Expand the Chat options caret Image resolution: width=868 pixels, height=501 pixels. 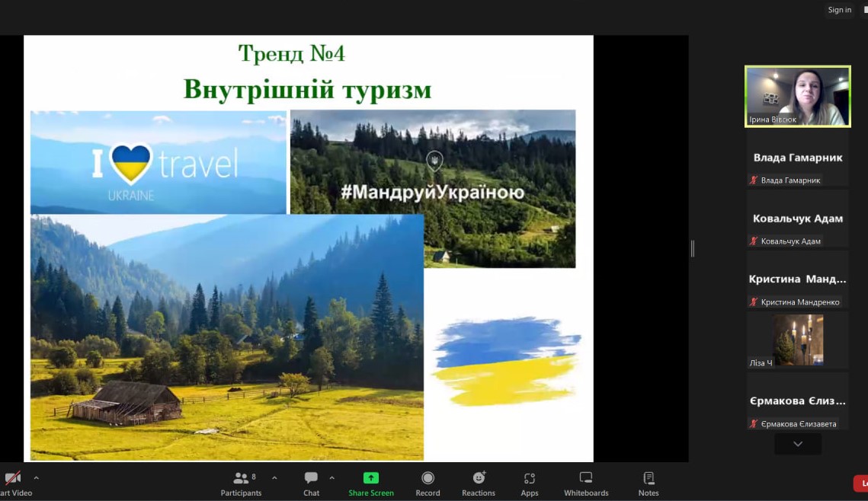[x=332, y=478]
